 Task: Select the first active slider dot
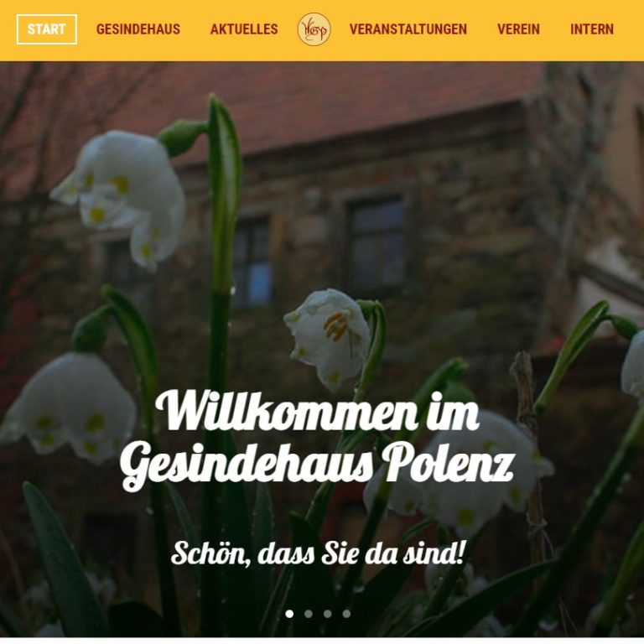point(289,614)
